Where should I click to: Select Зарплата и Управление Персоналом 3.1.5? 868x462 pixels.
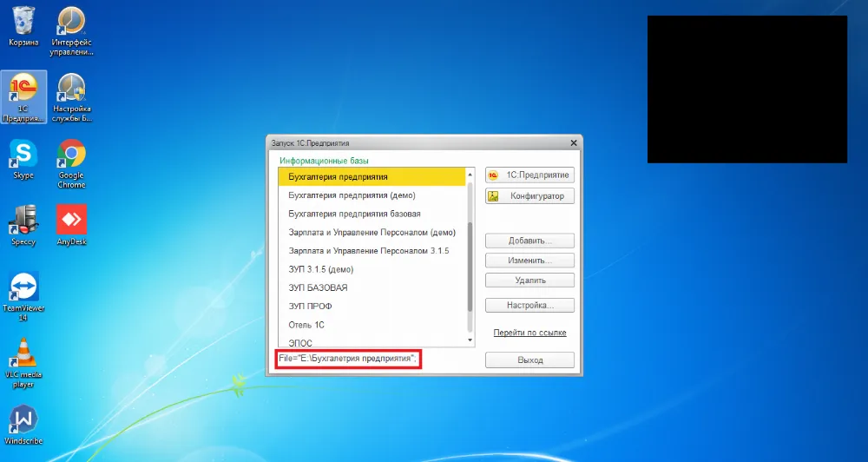tap(372, 251)
